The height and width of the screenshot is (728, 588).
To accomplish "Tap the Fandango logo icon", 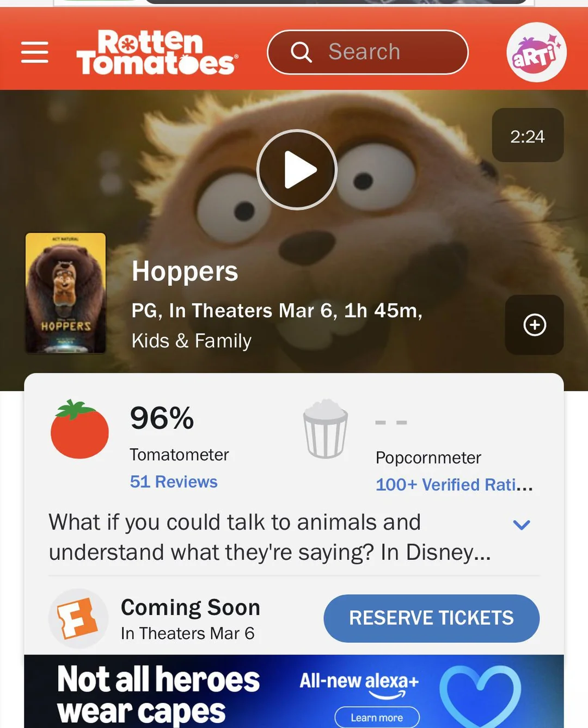I will (x=78, y=619).
